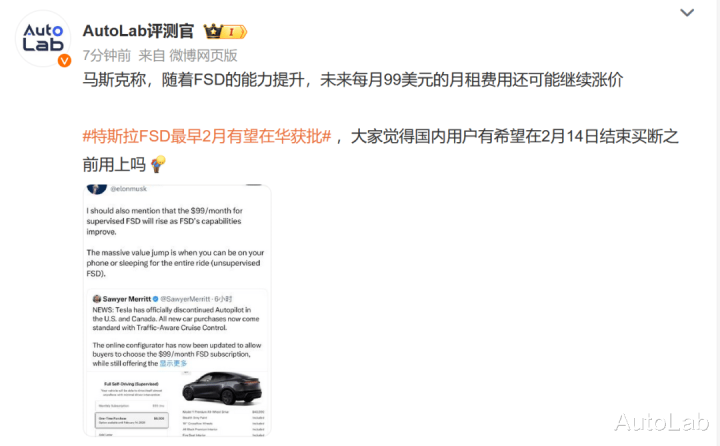Open the AutoLab profile avatar

(43, 38)
